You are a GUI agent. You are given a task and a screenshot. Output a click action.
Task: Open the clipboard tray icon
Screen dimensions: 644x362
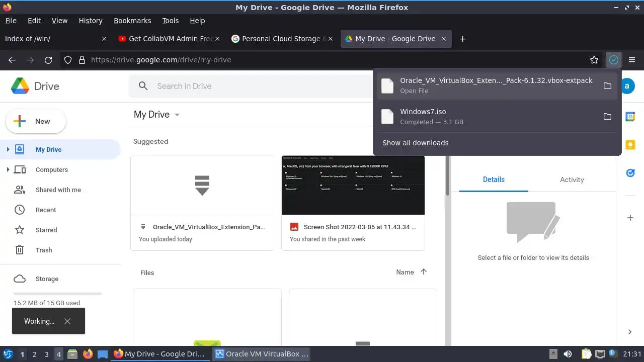586,354
